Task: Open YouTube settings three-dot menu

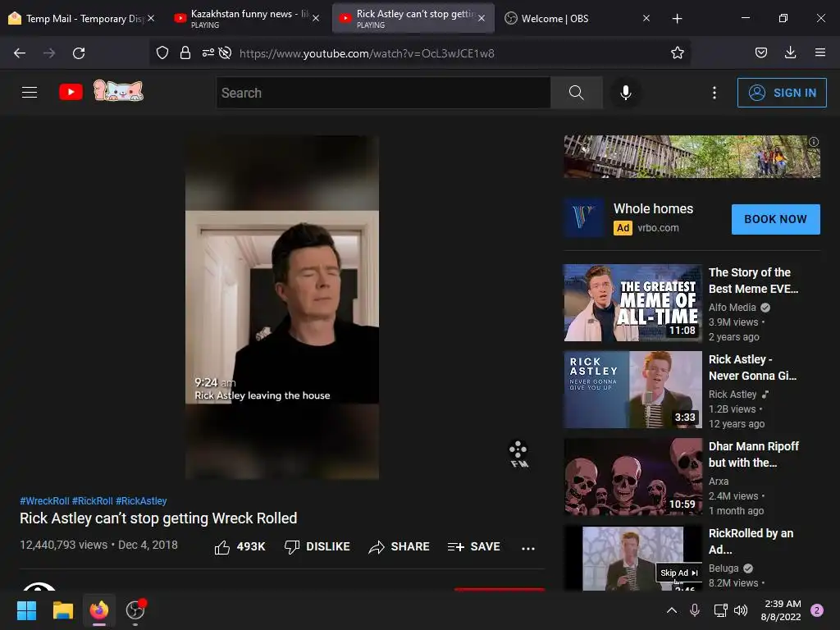Action: [714, 93]
